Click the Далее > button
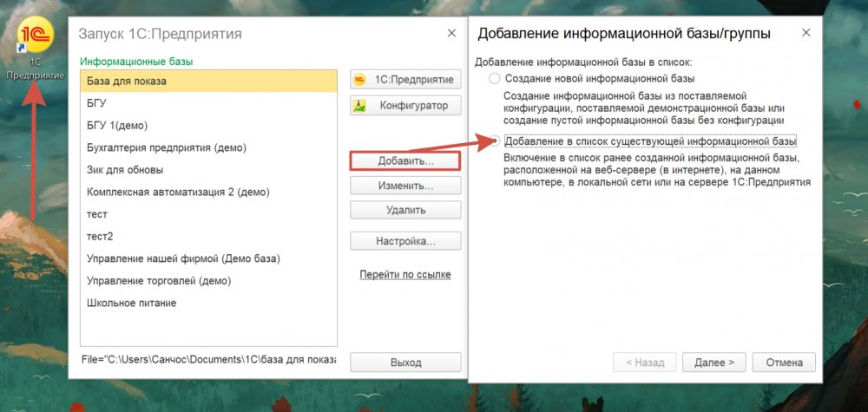Viewport: 868px width, 412px height. click(714, 363)
